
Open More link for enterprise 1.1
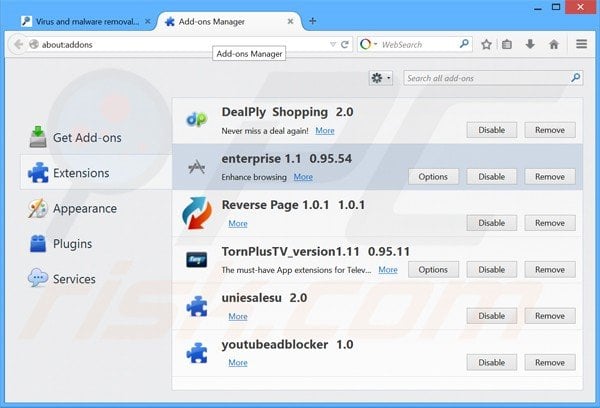coord(303,177)
